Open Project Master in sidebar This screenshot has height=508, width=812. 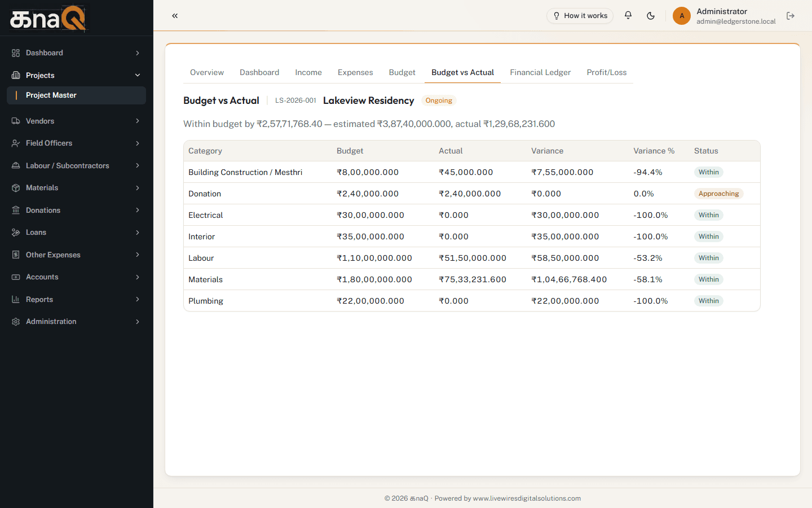(76, 95)
